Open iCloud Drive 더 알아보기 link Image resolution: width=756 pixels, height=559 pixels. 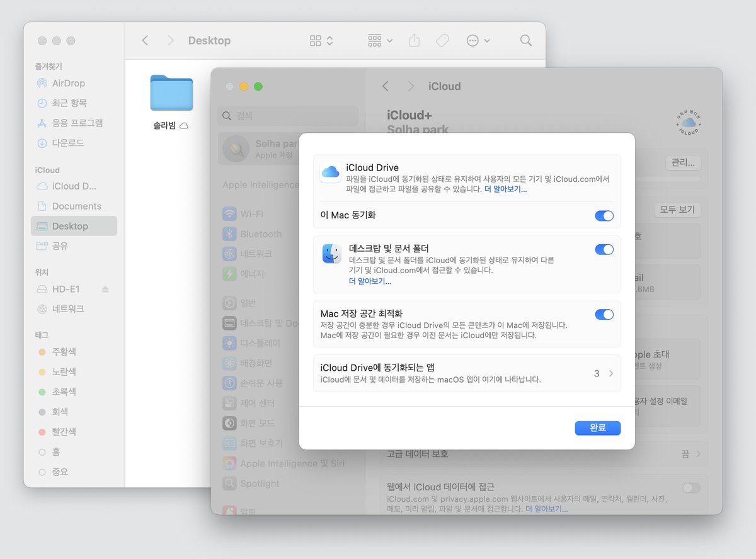(505, 189)
